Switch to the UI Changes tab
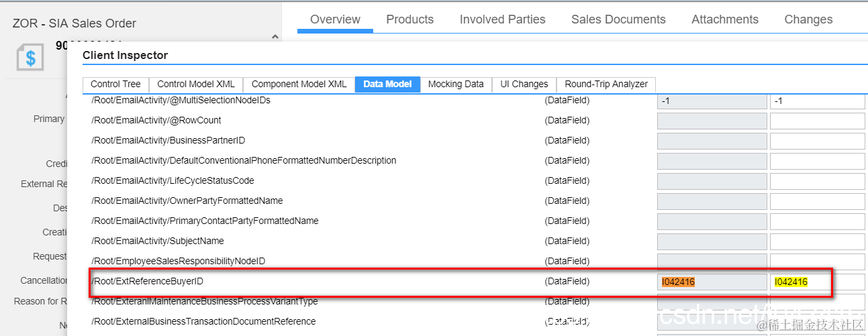 tap(524, 84)
